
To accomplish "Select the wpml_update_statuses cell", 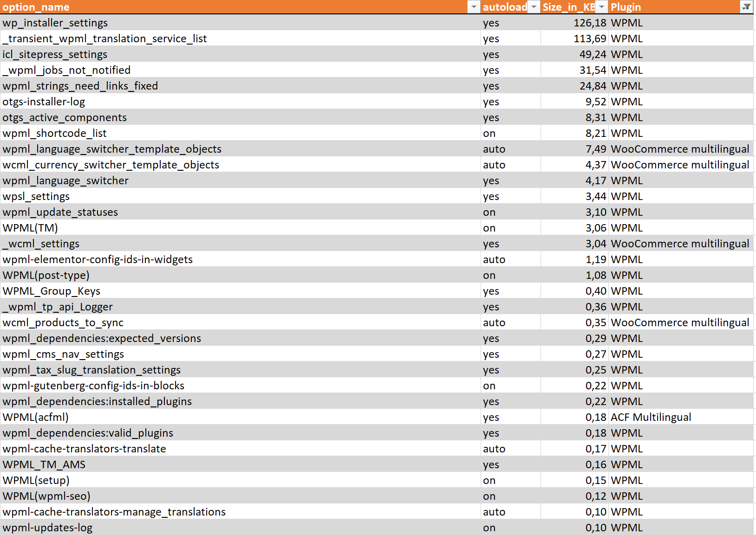I will coord(241,212).
